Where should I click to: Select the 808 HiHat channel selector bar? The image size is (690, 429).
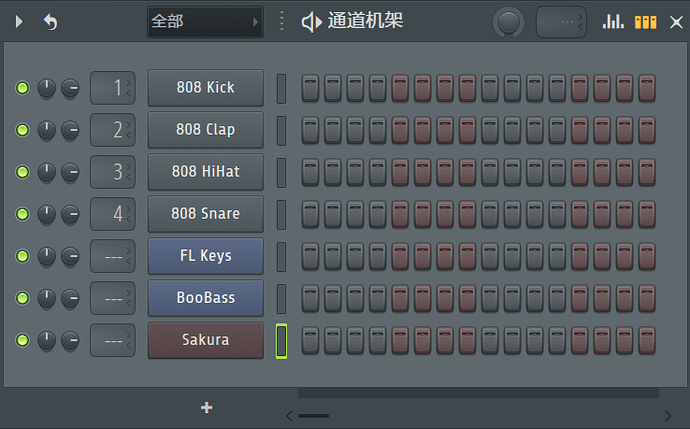[x=281, y=172]
